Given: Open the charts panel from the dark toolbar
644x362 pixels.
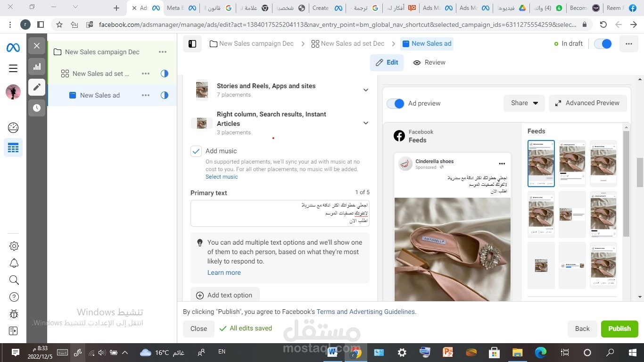Looking at the screenshot, I should (x=37, y=66).
